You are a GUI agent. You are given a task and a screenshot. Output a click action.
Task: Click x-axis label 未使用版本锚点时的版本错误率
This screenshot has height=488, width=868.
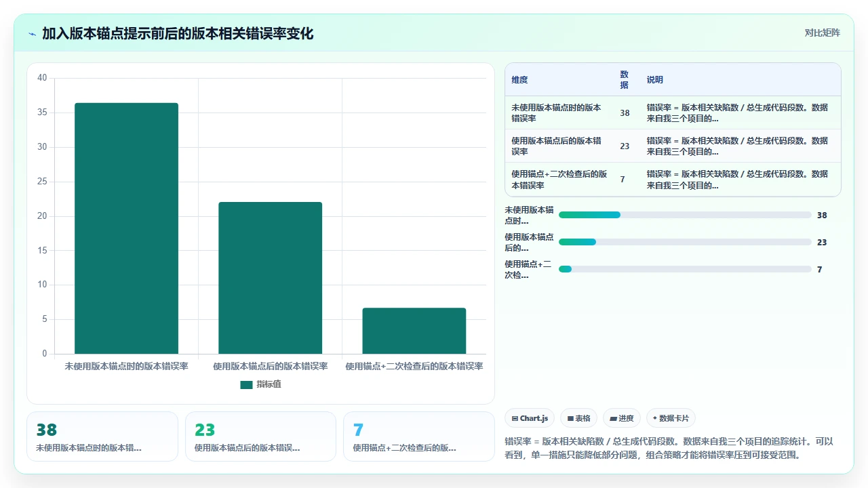click(x=126, y=366)
